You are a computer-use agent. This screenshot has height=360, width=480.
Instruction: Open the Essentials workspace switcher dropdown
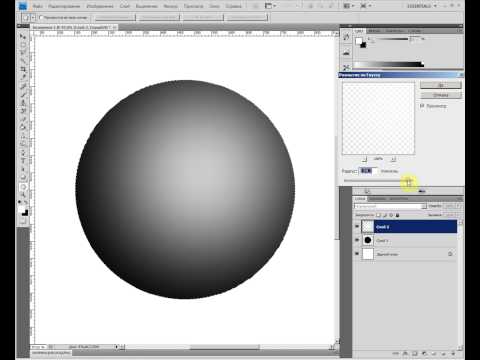(421, 6)
